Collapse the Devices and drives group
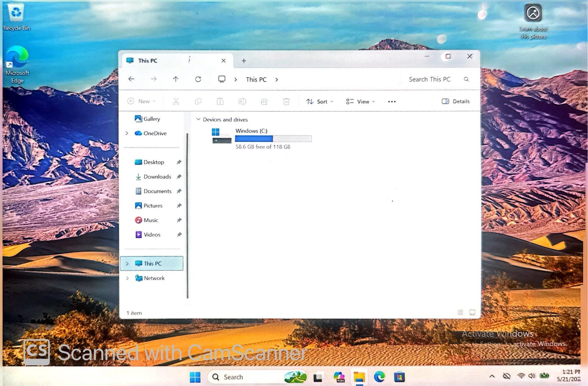 (198, 119)
